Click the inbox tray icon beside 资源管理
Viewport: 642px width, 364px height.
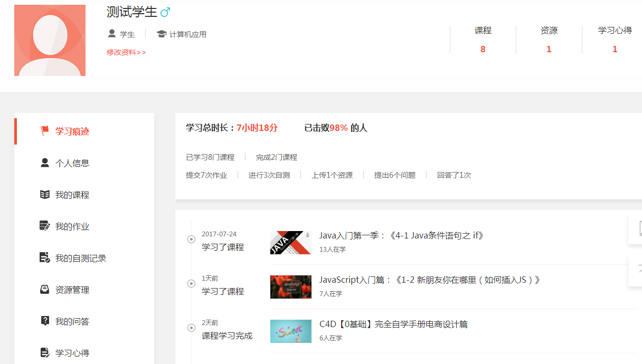45,290
